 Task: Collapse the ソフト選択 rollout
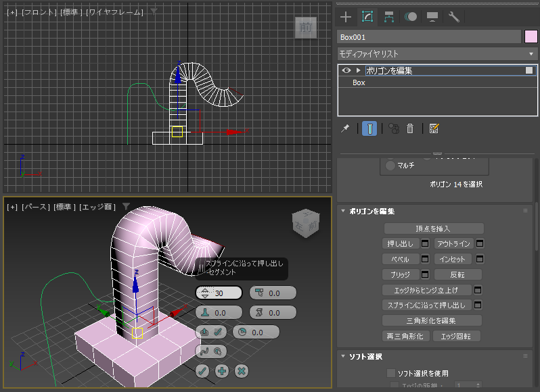point(365,357)
